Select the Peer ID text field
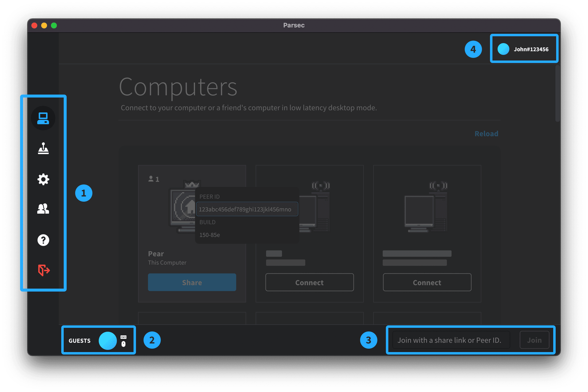 click(247, 209)
